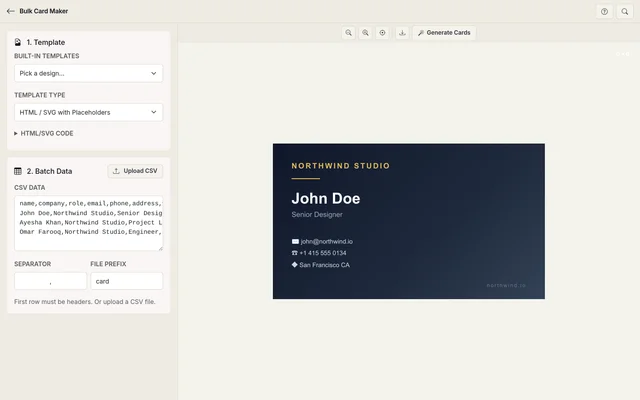Image resolution: width=640 pixels, height=400 pixels.
Task: Click the NORTHWIND STUDIO text on card
Action: coord(340,166)
